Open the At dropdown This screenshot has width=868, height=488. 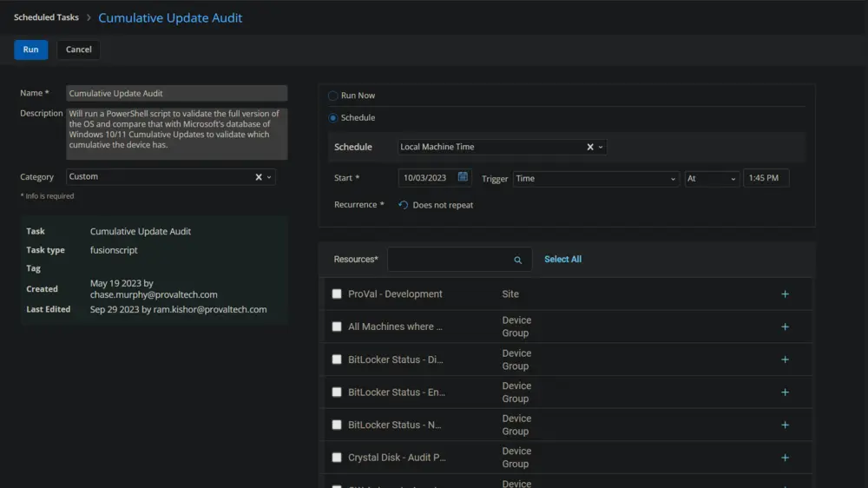click(x=712, y=178)
